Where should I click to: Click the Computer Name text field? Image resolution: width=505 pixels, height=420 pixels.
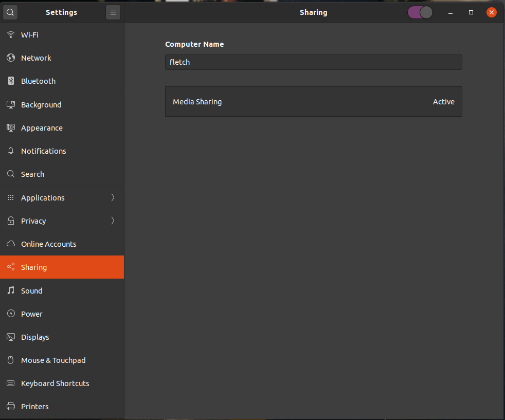point(313,62)
